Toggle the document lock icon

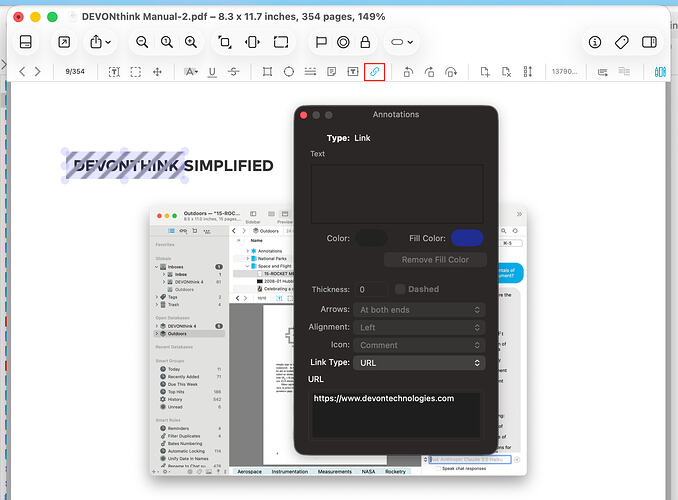(x=365, y=42)
